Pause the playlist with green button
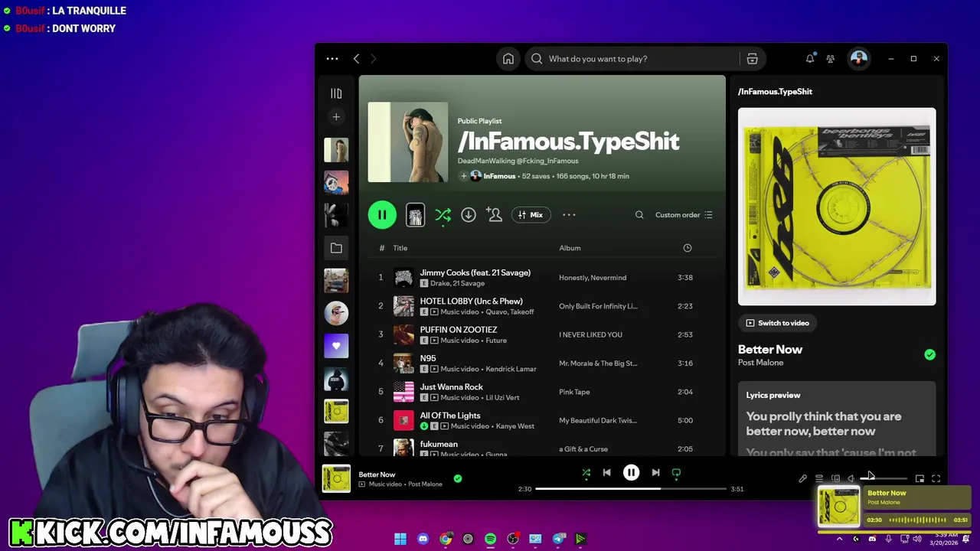Viewport: 980px width, 551px height. click(382, 215)
